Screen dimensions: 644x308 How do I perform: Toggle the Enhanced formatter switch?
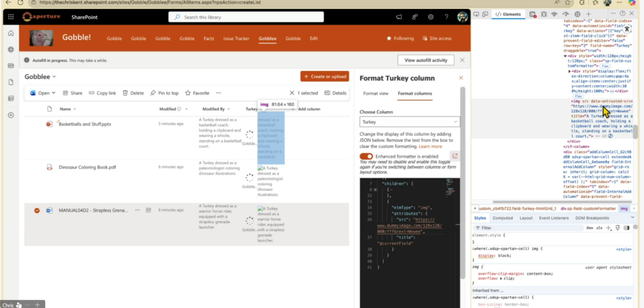click(x=366, y=156)
